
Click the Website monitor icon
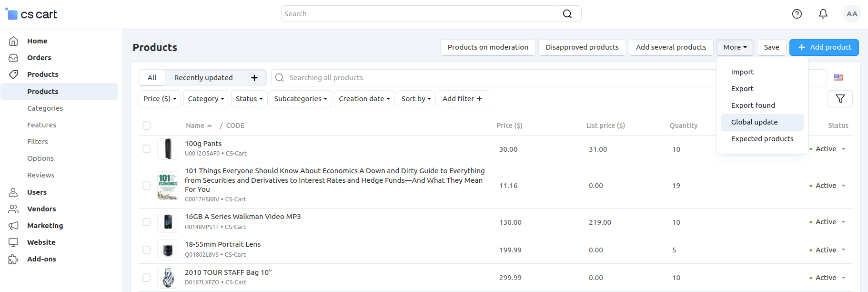13,242
